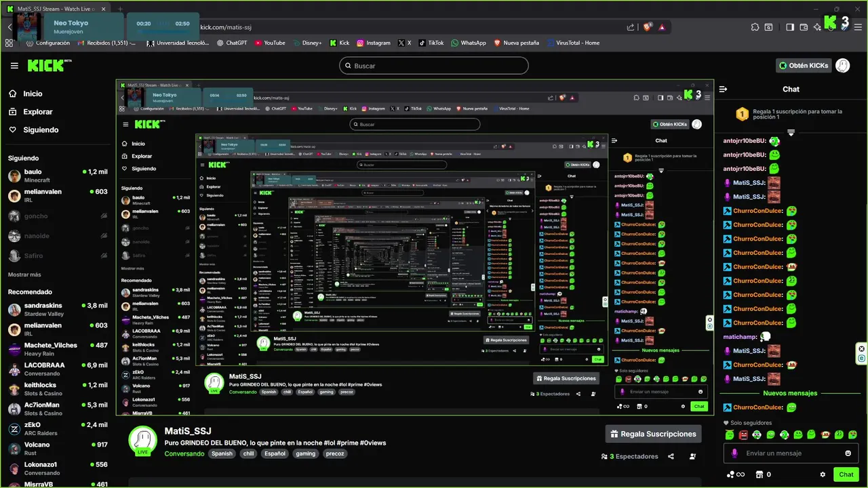Click the user icon beside share
This screenshot has width=868, height=488.
[692, 457]
